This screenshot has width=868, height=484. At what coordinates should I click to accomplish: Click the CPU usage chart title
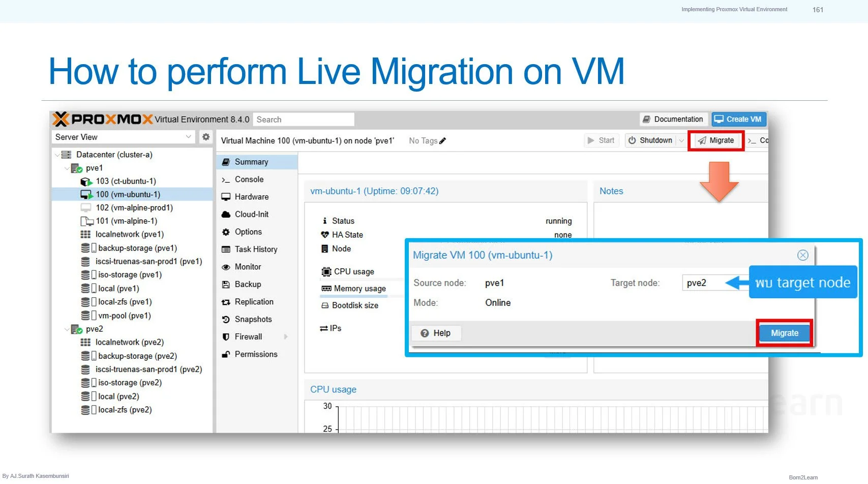(x=334, y=389)
